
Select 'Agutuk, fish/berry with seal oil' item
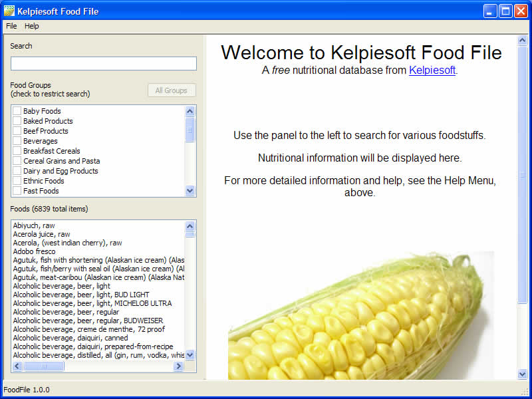98,269
